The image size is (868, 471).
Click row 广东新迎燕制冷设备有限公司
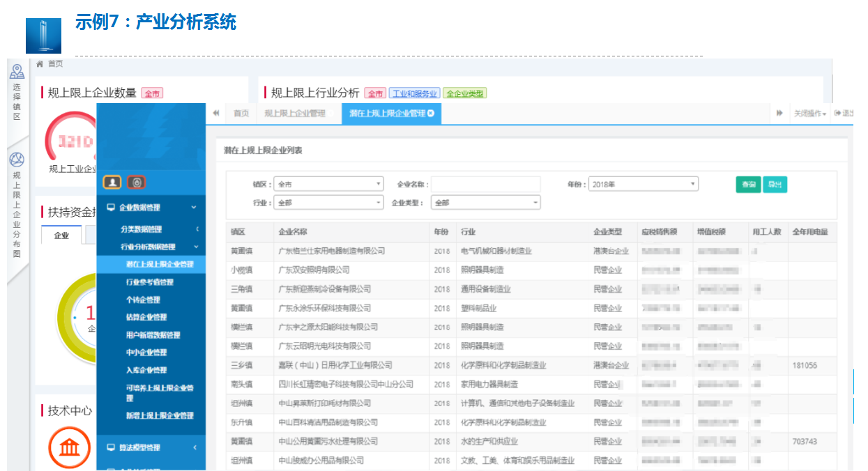[532, 289]
